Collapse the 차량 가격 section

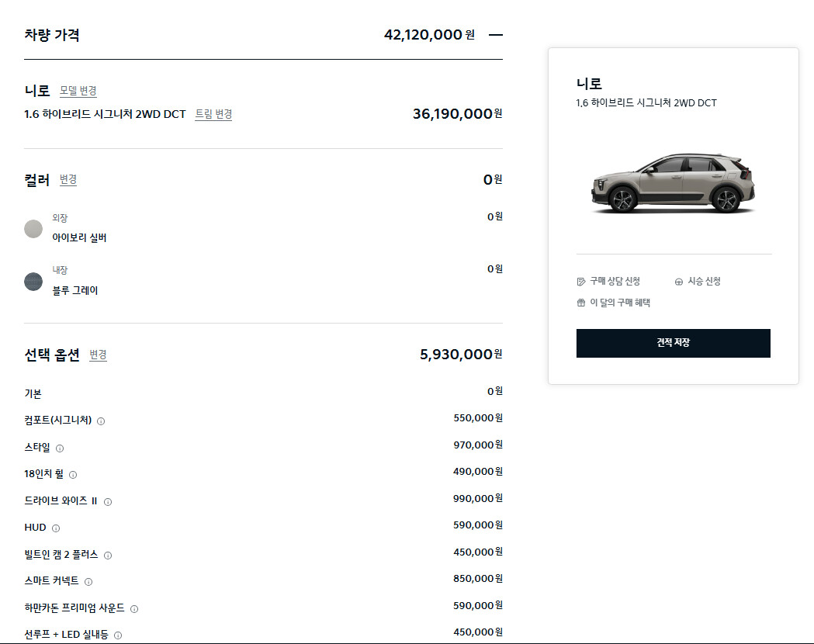coord(496,35)
